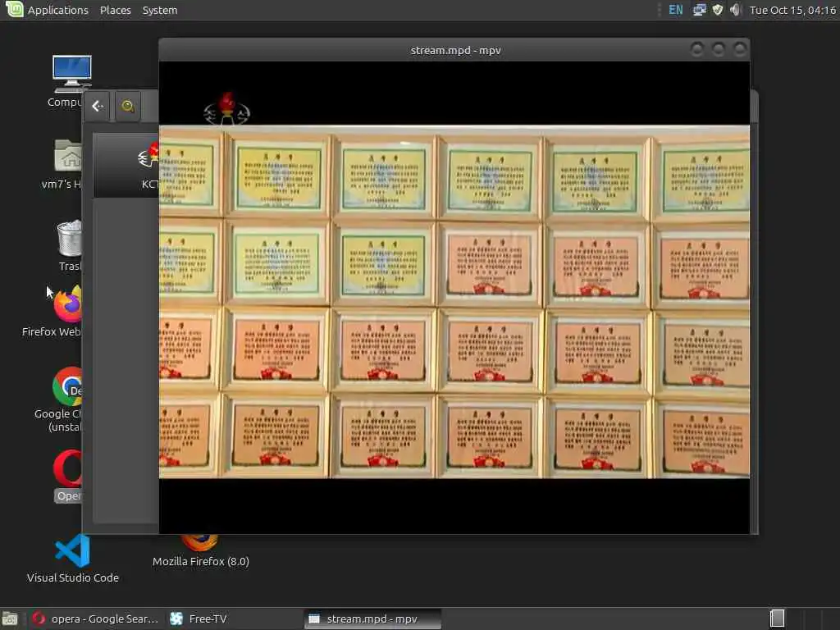840x630 pixels.
Task: Click the mpv video playback area
Action: [454, 297]
